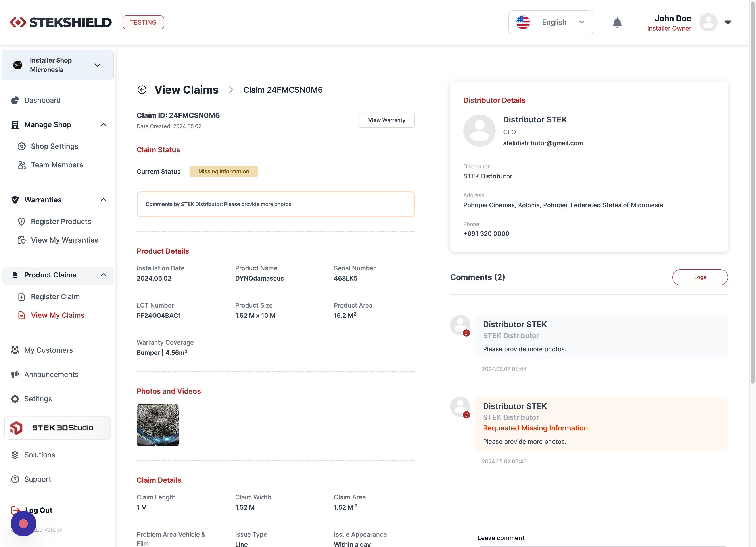Open the Support page
756x547 pixels.
pos(38,479)
